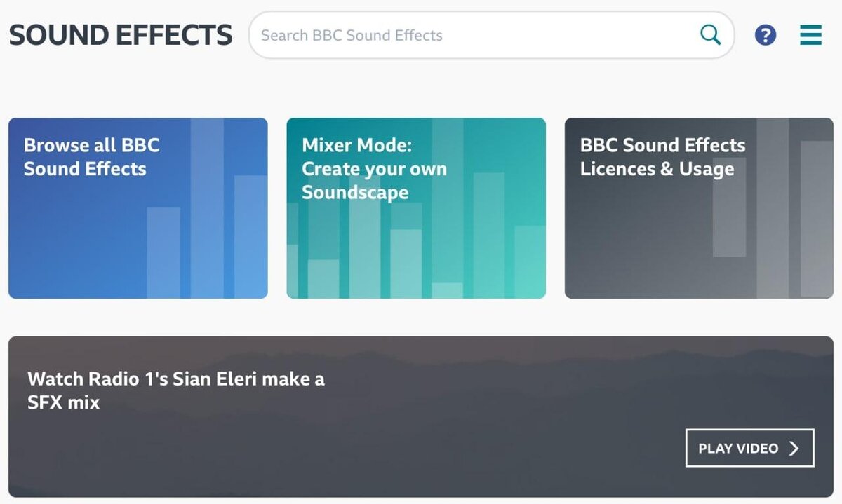Click the "BBC Sound Effects Licences & Usage" heading text
The image size is (842, 504).
[662, 157]
